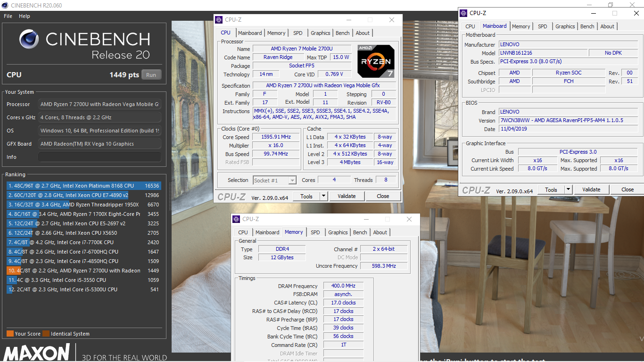
Task: Open the File menu in Cinebench
Action: [8, 16]
